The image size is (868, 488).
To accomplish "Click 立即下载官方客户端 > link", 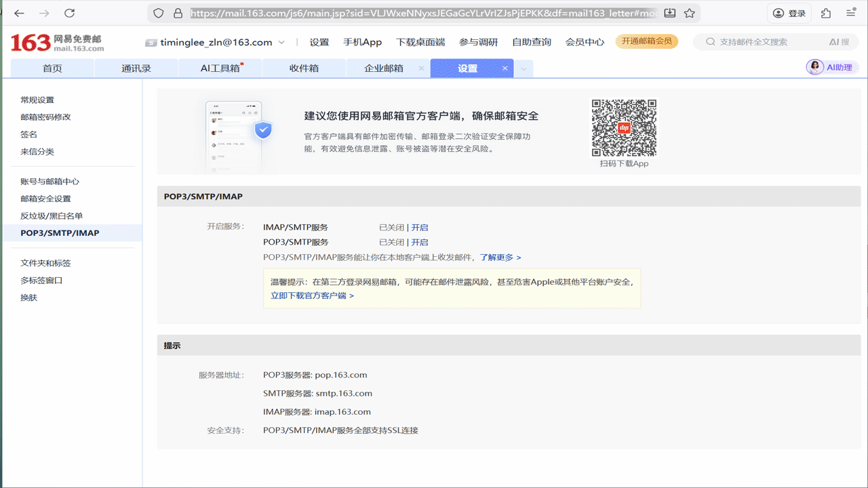I will [312, 296].
